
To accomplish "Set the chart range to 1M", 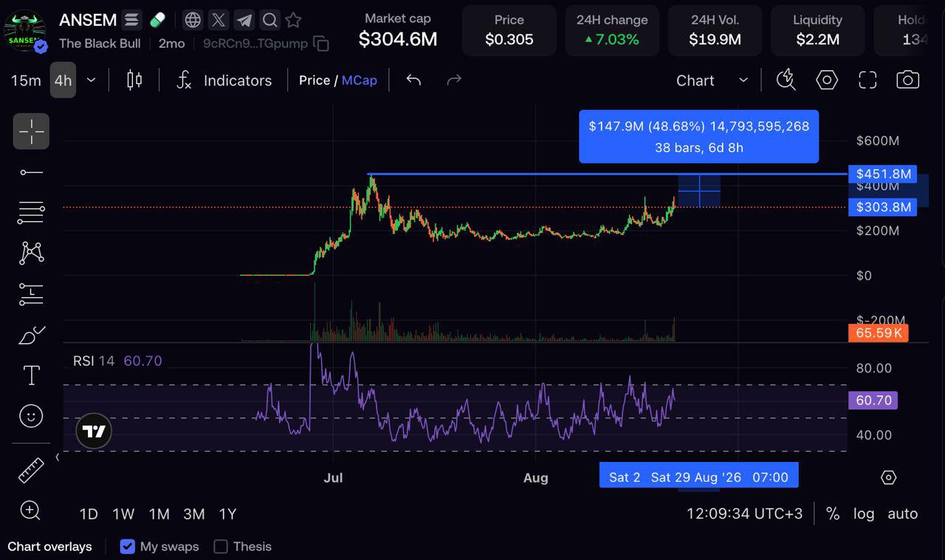I will tap(159, 514).
